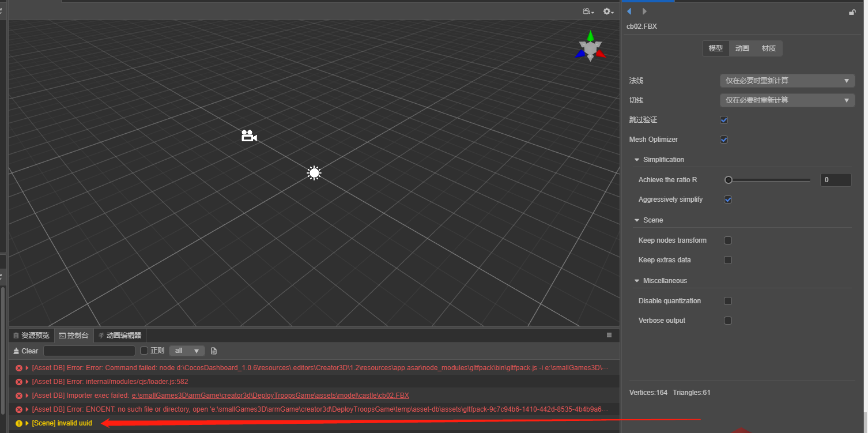Focus the console filter text box
This screenshot has height=433, width=868.
(89, 351)
